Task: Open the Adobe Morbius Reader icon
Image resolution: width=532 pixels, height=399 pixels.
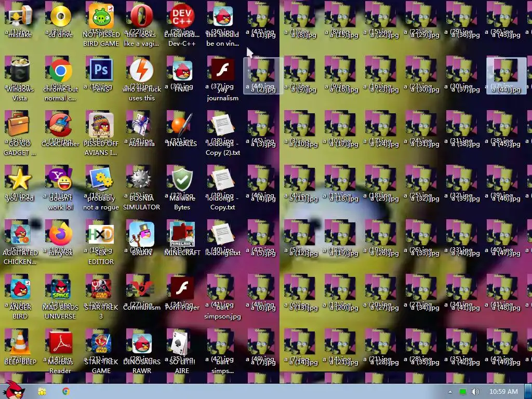Action: coord(60,343)
